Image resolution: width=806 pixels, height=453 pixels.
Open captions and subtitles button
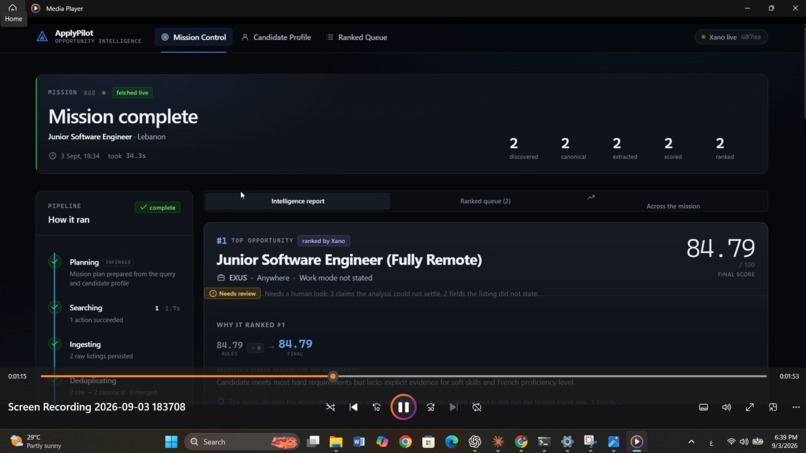point(703,407)
